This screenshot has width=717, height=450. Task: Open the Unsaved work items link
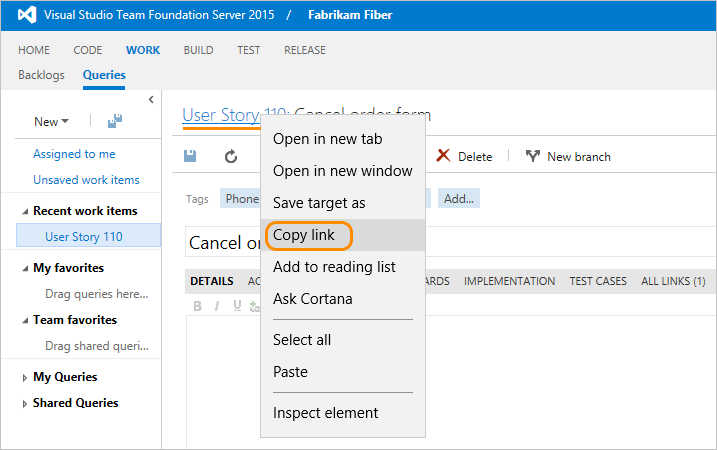tap(86, 180)
